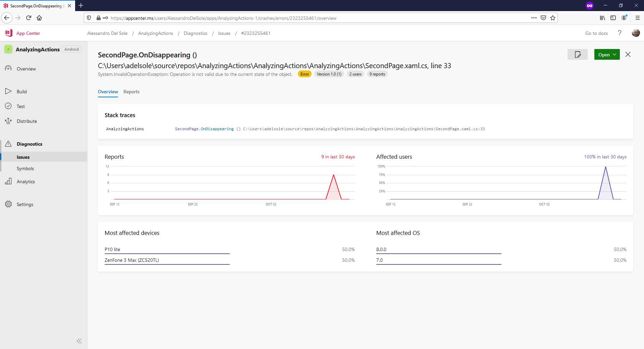This screenshot has height=349, width=644.
Task: Toggle the Firefox account icon panel
Action: (624, 18)
